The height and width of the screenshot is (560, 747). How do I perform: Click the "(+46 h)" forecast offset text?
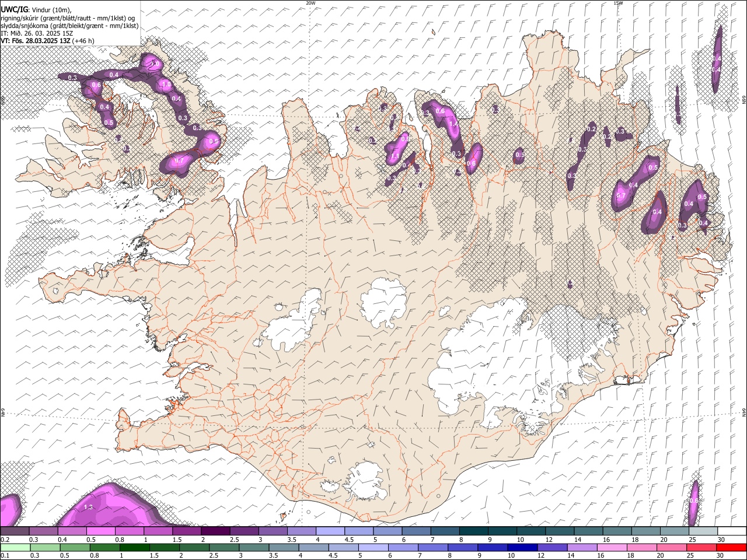83,41
